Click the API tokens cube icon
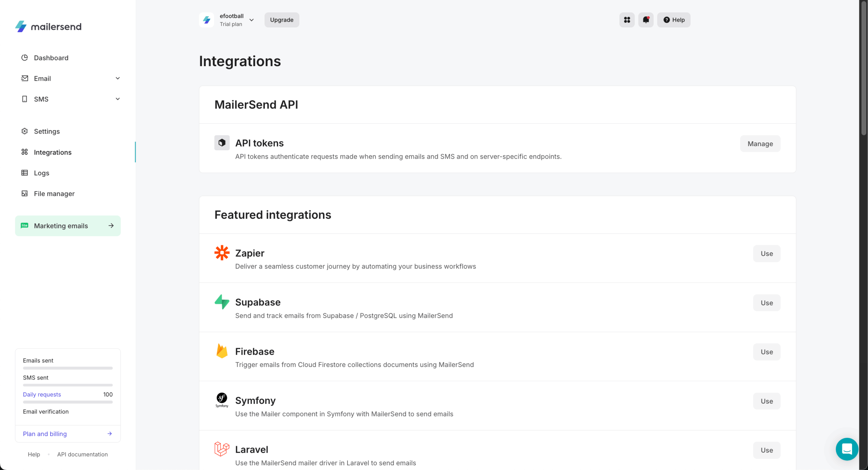The image size is (868, 470). (222, 143)
